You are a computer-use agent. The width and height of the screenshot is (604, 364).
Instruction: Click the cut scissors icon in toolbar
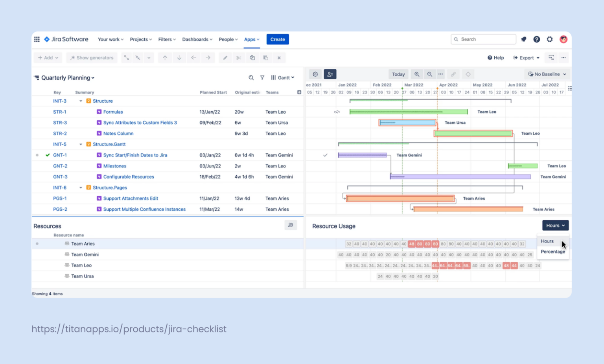coord(239,58)
